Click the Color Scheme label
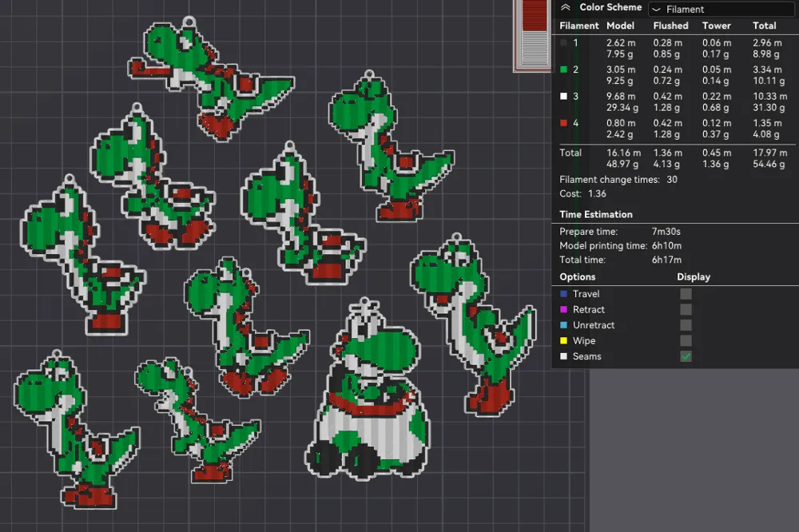 tap(610, 8)
